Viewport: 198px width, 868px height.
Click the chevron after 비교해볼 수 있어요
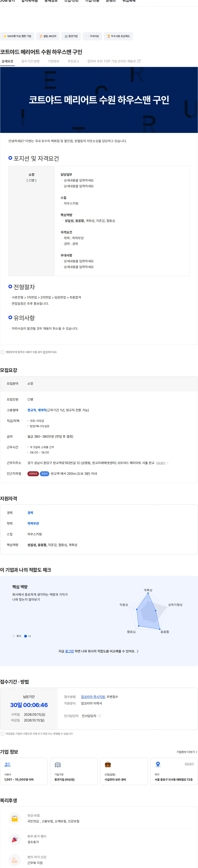tap(138, 651)
